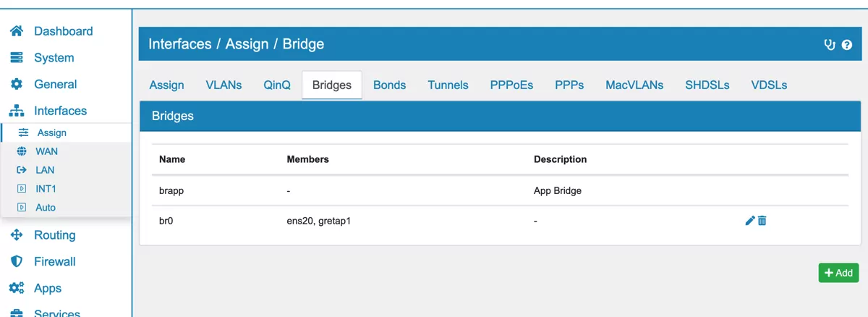Click the Apps gears icon

(x=16, y=288)
